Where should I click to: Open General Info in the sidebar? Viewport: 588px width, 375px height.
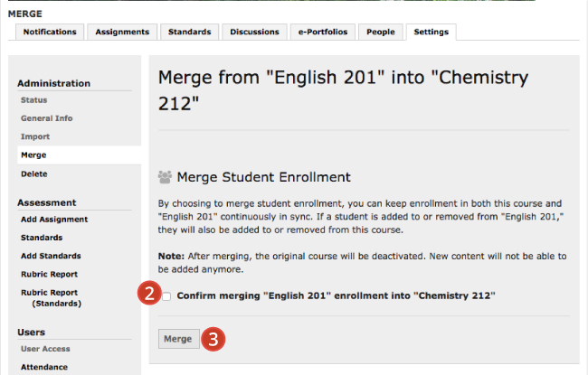click(47, 118)
